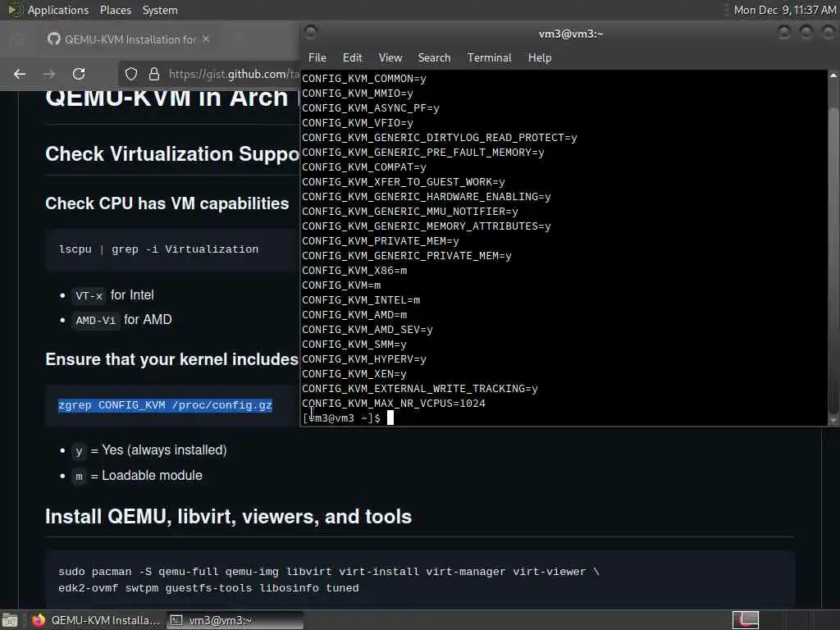The height and width of the screenshot is (630, 840).
Task: Click the terminal prompt input line
Action: 564,418
